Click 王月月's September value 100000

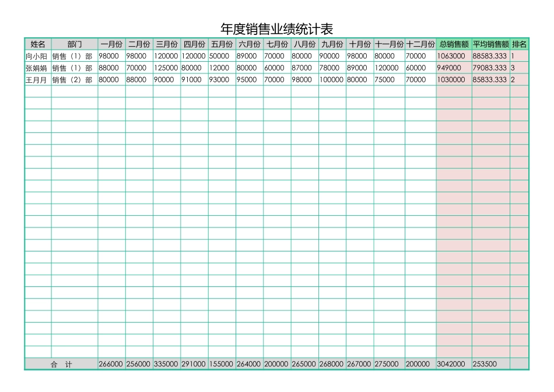[331, 79]
